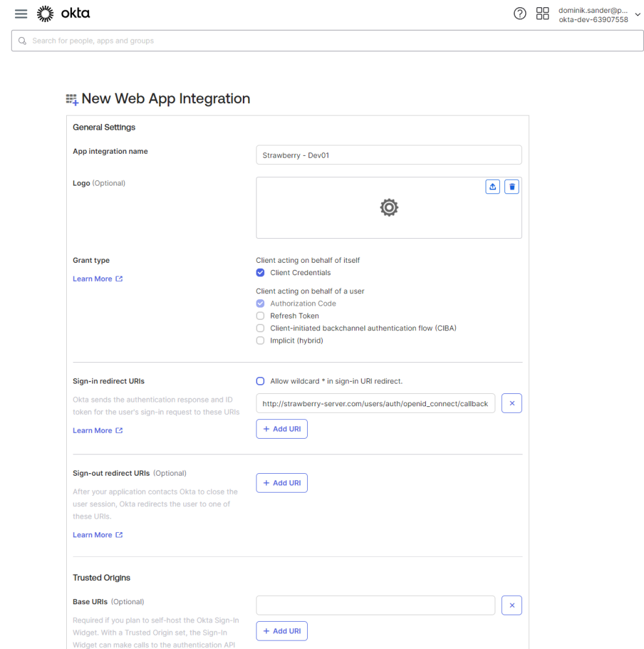Check the CIBA backchannel authentication option
Viewport: 644px width, 649px height.
click(260, 328)
